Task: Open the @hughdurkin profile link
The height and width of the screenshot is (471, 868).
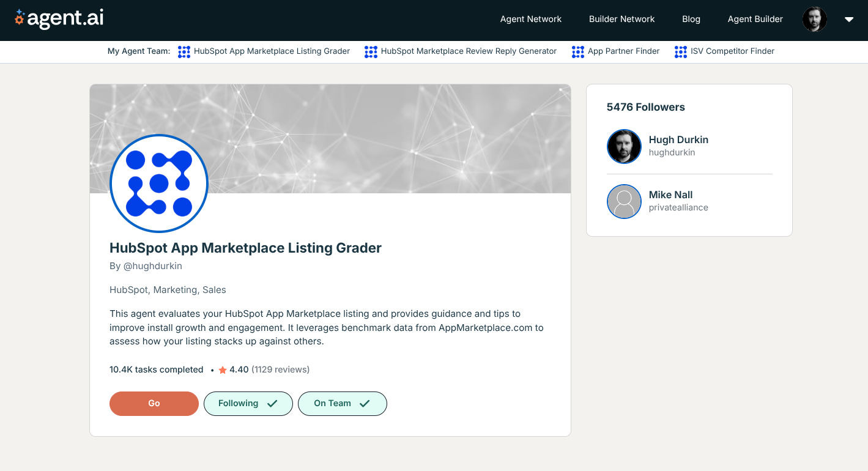Action: point(152,265)
